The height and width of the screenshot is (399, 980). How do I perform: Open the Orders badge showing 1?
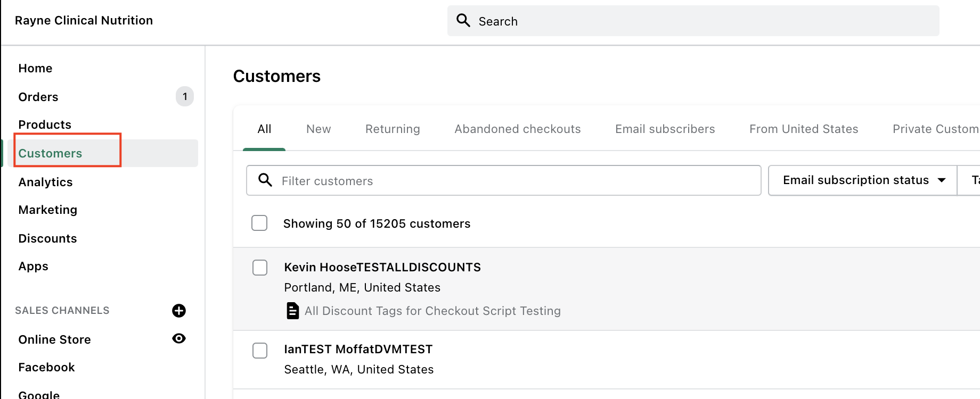tap(185, 96)
